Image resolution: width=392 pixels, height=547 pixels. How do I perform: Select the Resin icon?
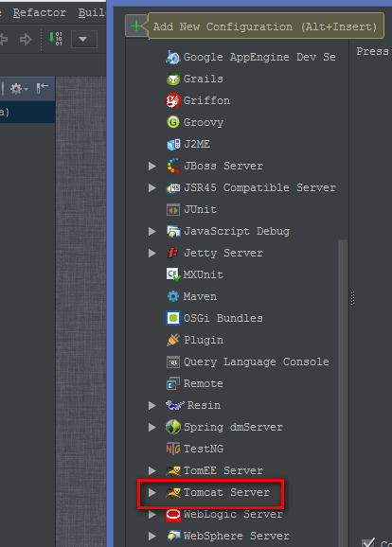174,405
